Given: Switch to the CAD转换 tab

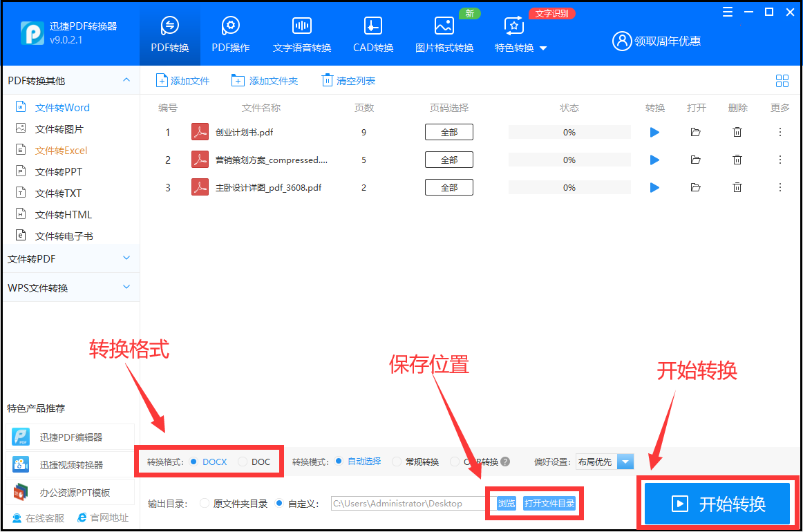Looking at the screenshot, I should pyautogui.click(x=373, y=35).
